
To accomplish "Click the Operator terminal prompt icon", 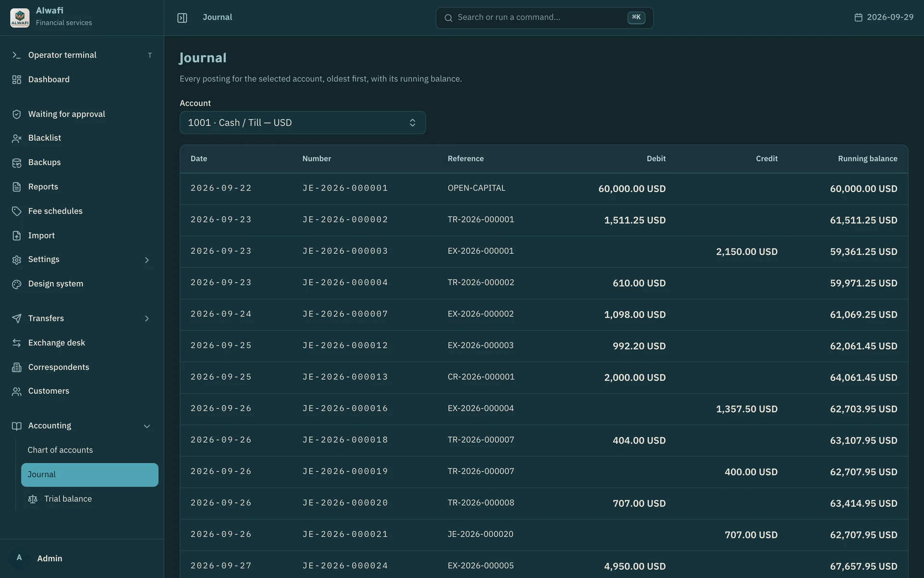I will 16,55.
